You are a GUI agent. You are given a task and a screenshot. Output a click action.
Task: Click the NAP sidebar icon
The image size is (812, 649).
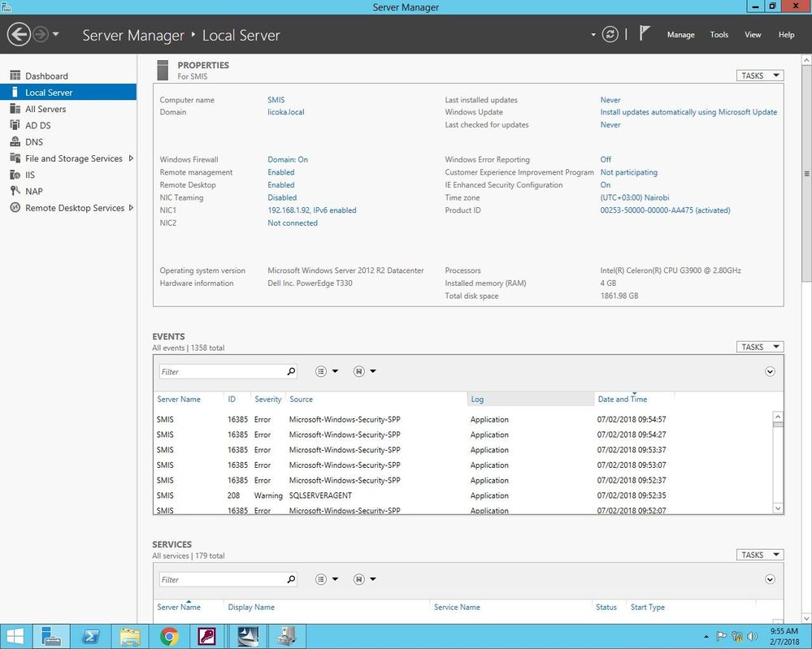15,191
